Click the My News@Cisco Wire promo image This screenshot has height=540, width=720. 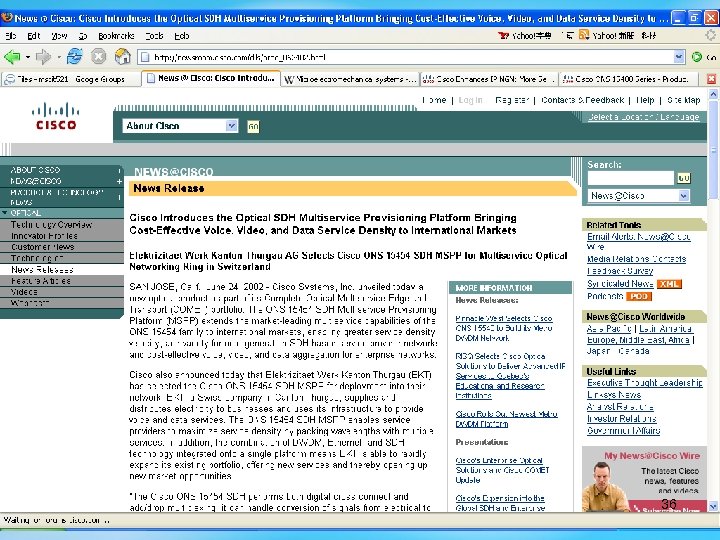[x=644, y=479]
